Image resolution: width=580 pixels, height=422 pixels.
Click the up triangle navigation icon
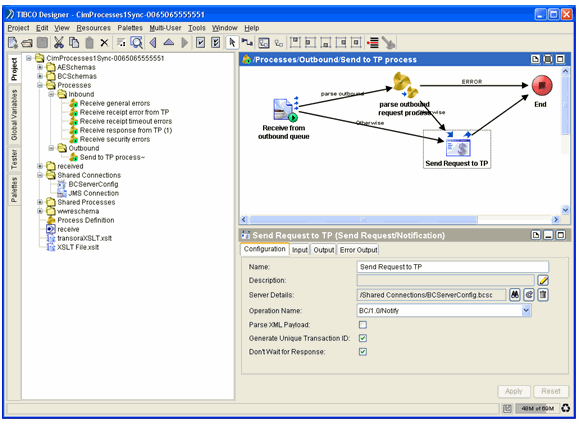coord(169,43)
